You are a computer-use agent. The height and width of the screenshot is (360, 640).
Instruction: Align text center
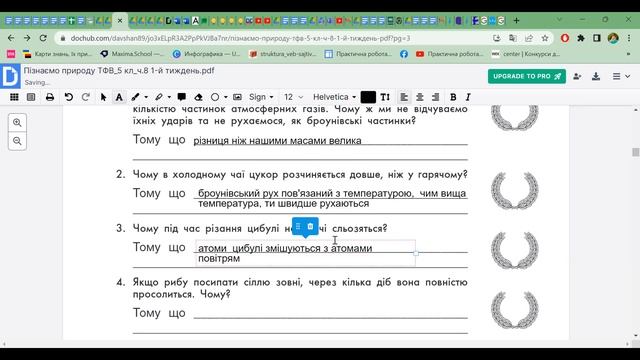tap(420, 97)
